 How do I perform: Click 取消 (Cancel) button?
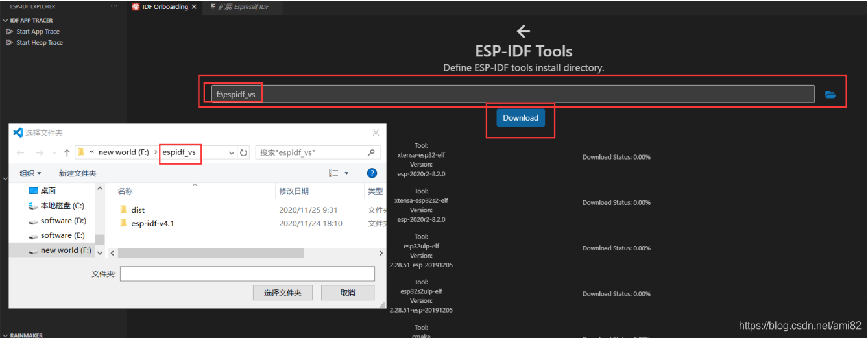click(x=348, y=293)
